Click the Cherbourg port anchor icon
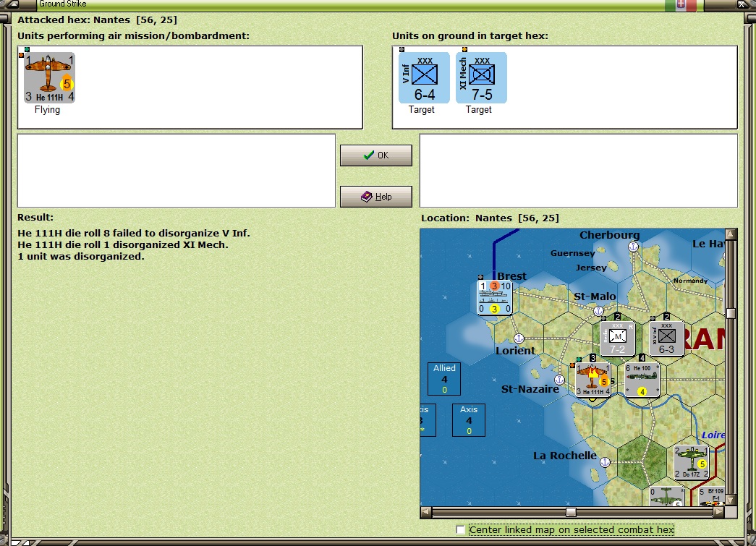 (x=633, y=247)
